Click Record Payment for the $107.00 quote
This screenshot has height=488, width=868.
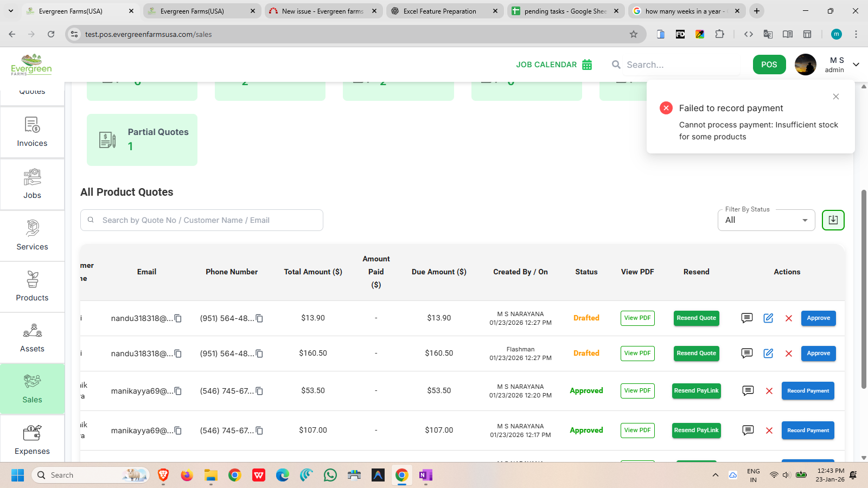point(807,431)
